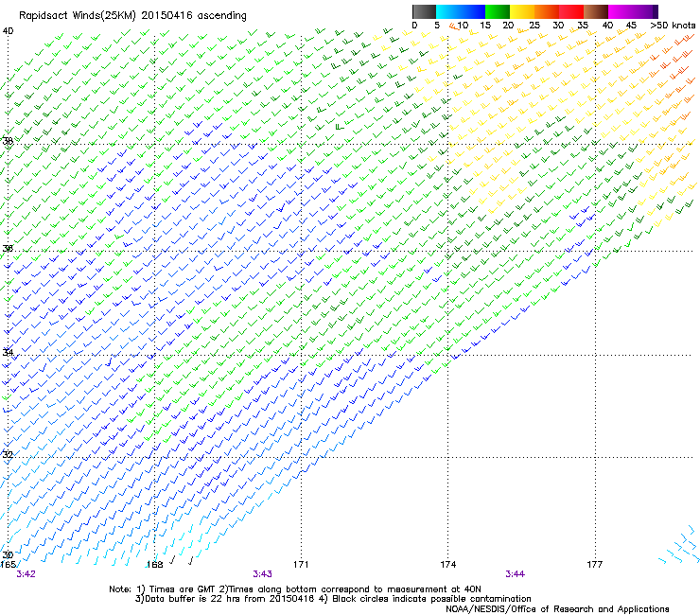Viewport: 700px width, 615px height.
Task: Click the '45' legend scale label
Action: click(x=631, y=26)
